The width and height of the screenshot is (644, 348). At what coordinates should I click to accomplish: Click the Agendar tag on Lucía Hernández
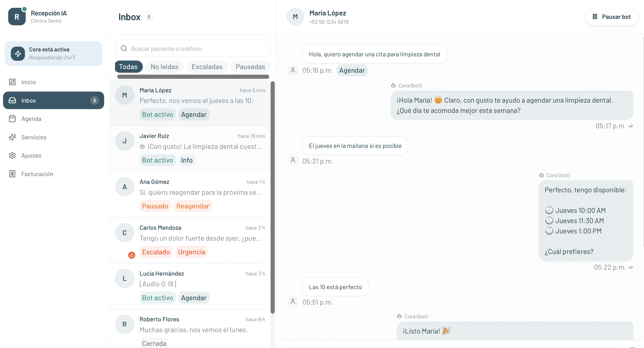[x=194, y=298]
